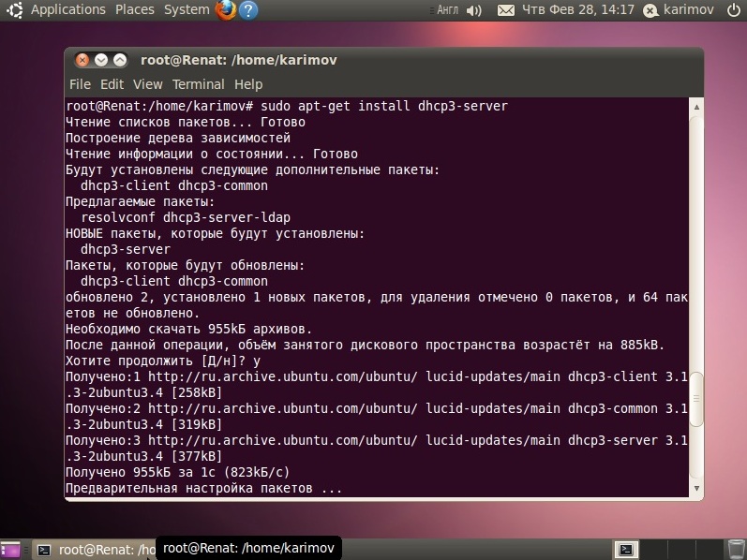Open the mail envelope indicator
Image resolution: width=747 pixels, height=560 pixels.
point(506,10)
